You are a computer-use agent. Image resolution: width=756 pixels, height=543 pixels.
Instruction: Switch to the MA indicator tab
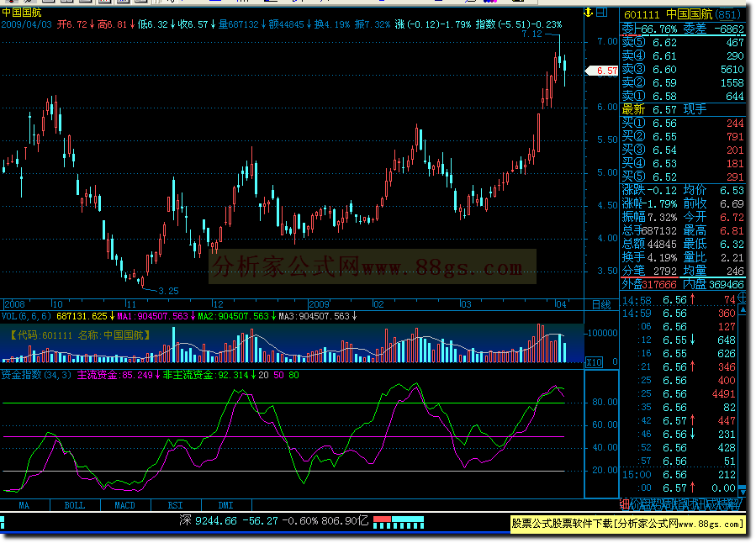(x=24, y=505)
